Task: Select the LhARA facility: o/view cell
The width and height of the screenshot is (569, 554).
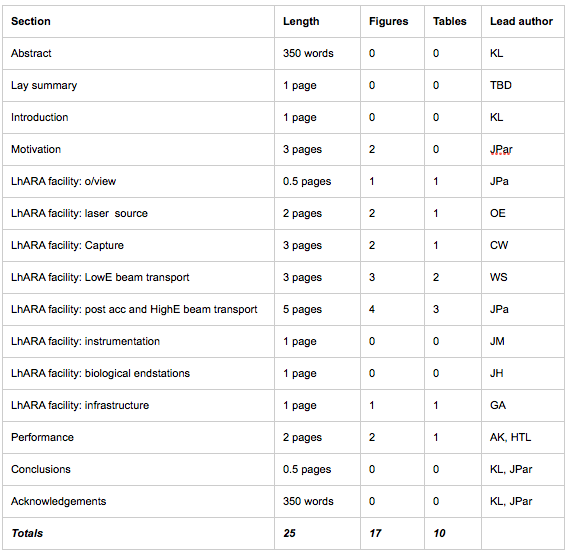Action: click(138, 181)
